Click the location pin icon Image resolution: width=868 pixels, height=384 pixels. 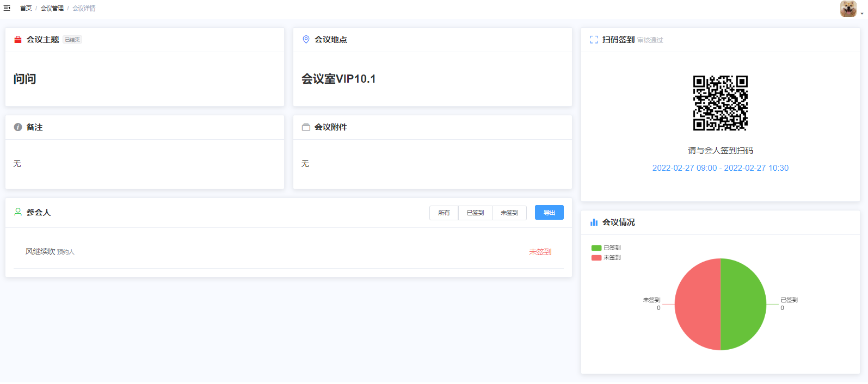(x=306, y=40)
